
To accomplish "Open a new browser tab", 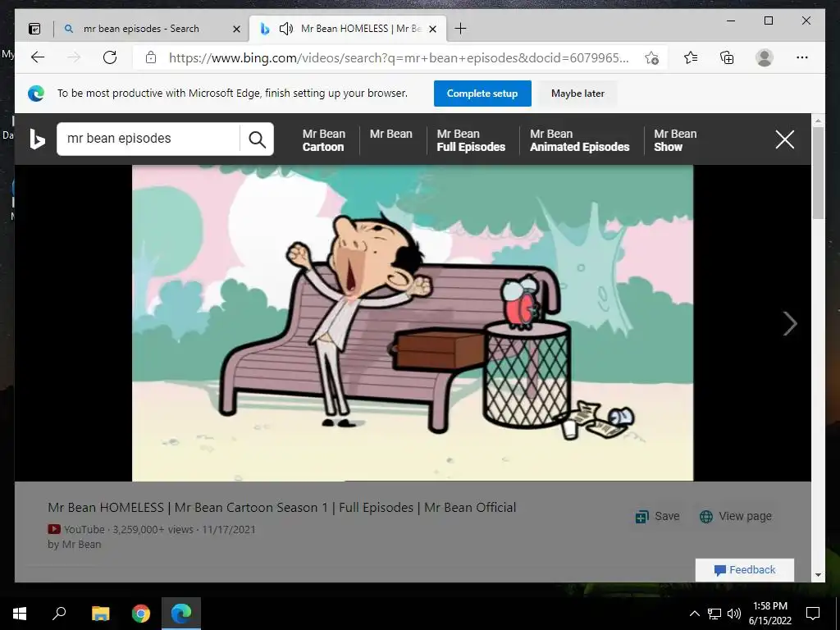I will [460, 29].
